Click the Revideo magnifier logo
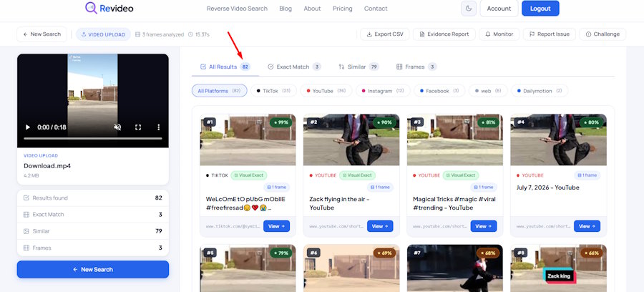This screenshot has width=644, height=292. [x=91, y=8]
